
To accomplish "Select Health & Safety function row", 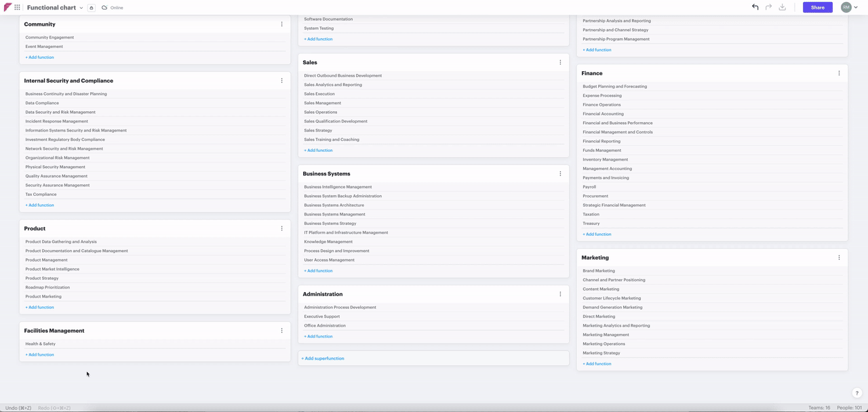I will 41,344.
